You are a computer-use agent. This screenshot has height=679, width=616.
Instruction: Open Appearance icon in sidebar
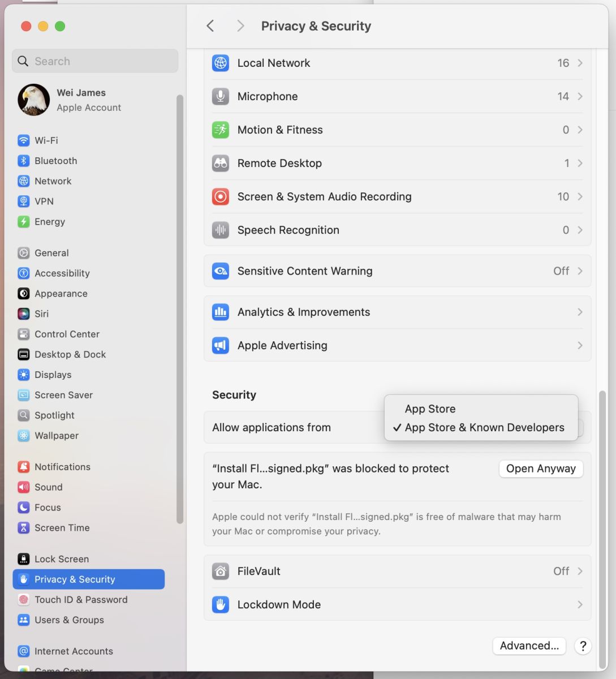coord(23,294)
